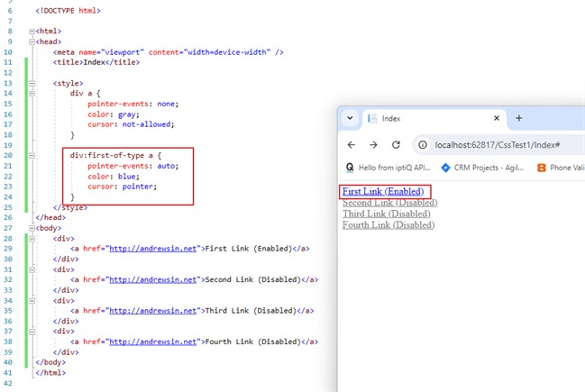Click the DOCTYPE html declaration
The height and width of the screenshot is (392, 585).
coord(68,11)
